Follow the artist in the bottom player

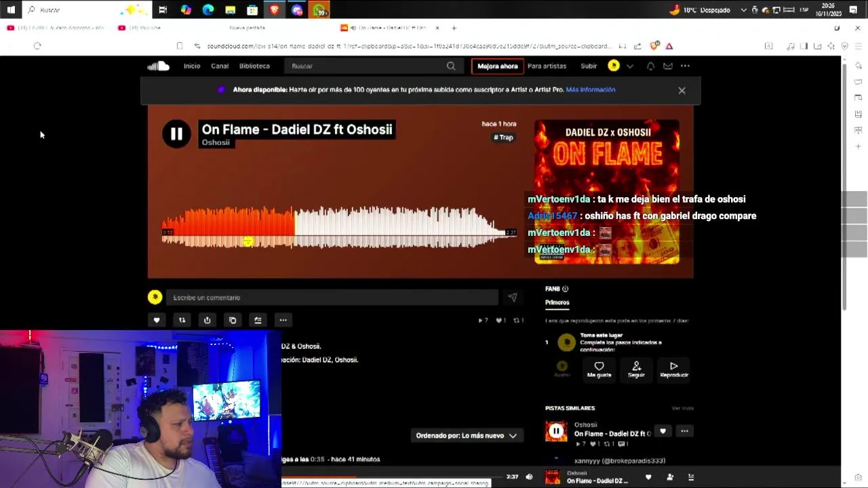(x=670, y=477)
